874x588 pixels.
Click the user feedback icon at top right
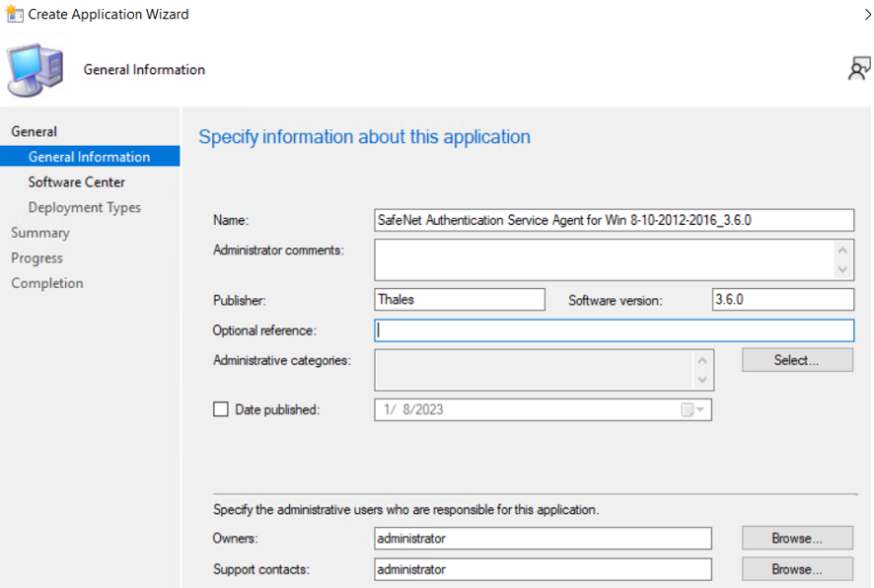[x=858, y=68]
